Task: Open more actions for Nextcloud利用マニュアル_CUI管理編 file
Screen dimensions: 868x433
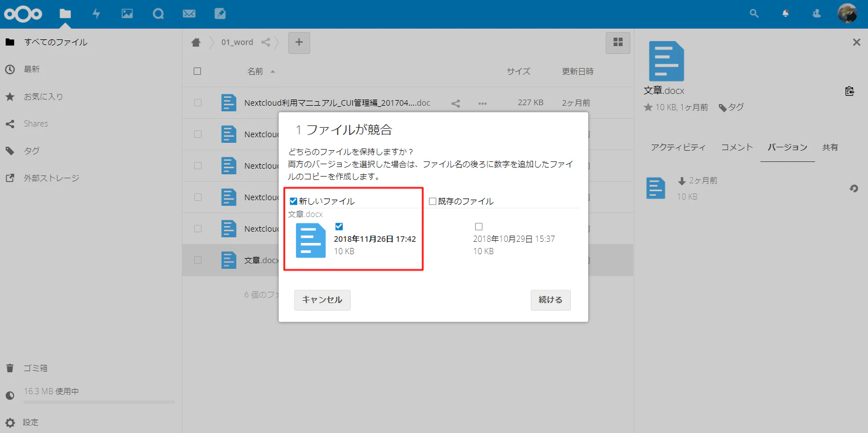Action: click(x=482, y=103)
